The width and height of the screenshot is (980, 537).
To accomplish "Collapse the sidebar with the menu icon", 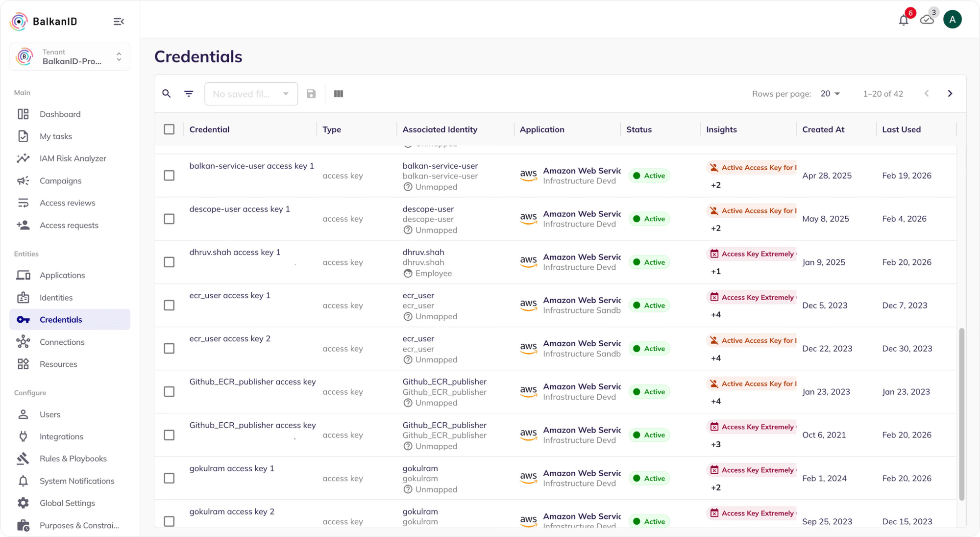I will tap(119, 22).
